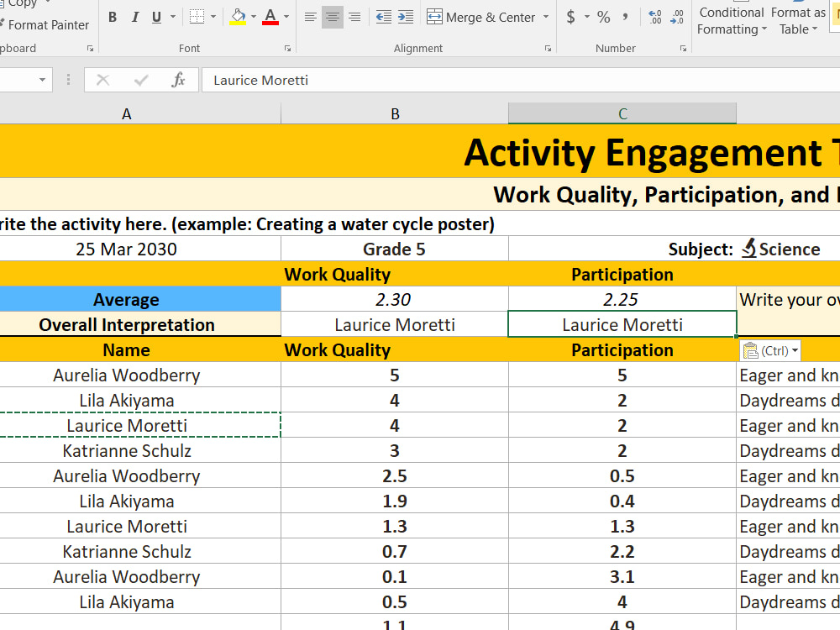This screenshot has width=840, height=630.
Task: Open the Name Box dropdown arrow
Action: click(x=42, y=81)
